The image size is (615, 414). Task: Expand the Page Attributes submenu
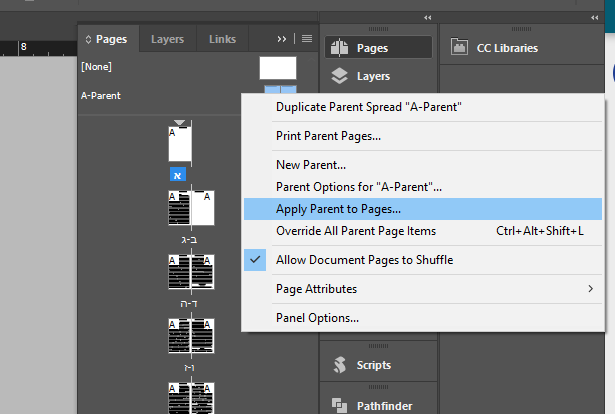point(422,289)
